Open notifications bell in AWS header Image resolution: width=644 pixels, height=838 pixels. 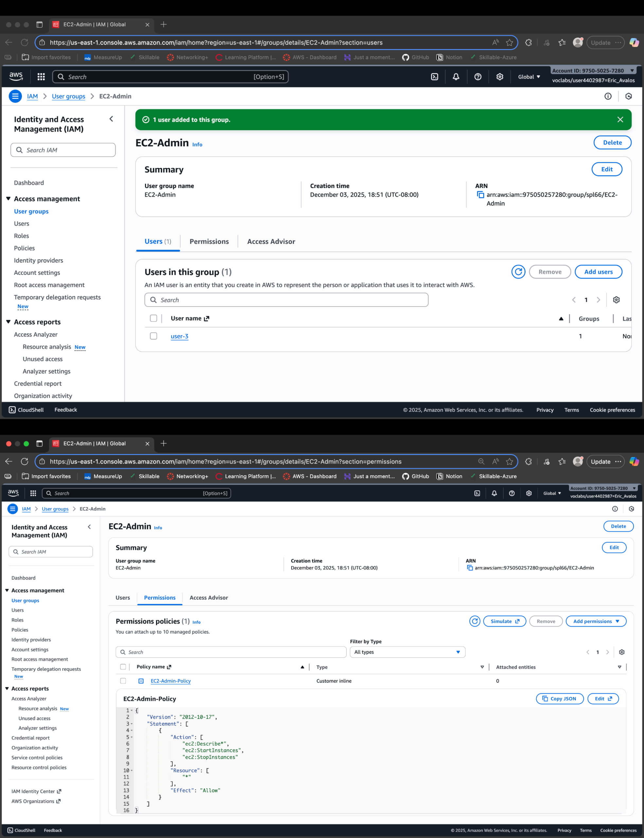(x=456, y=77)
